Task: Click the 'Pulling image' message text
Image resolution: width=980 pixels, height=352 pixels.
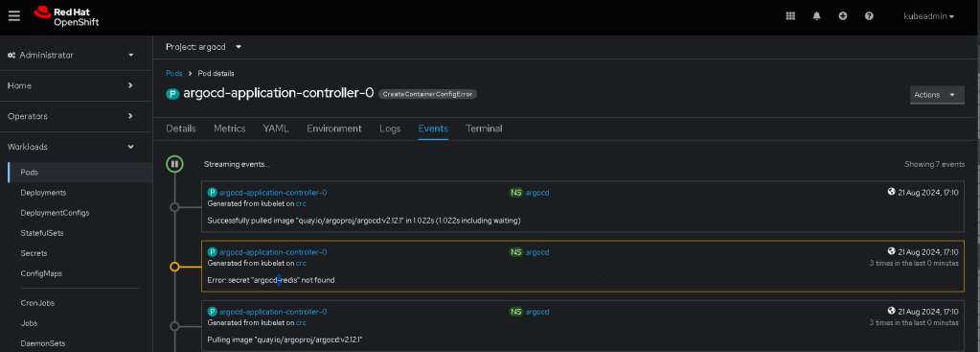Action: point(285,340)
